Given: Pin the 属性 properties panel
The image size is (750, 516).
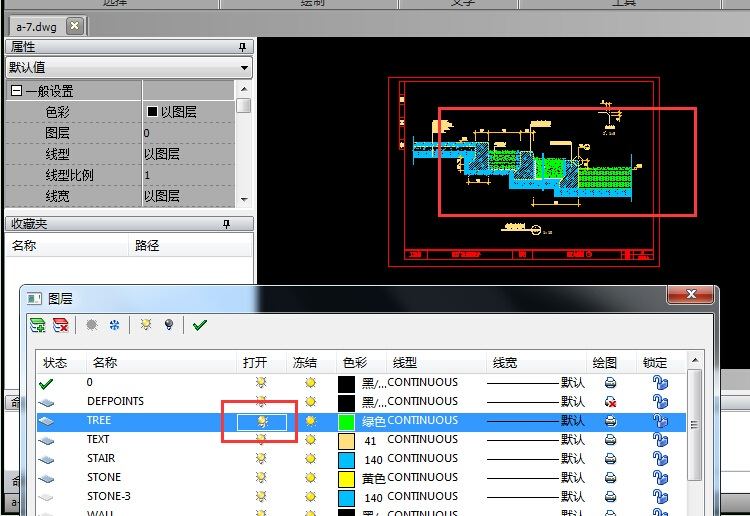Looking at the screenshot, I should [243, 47].
